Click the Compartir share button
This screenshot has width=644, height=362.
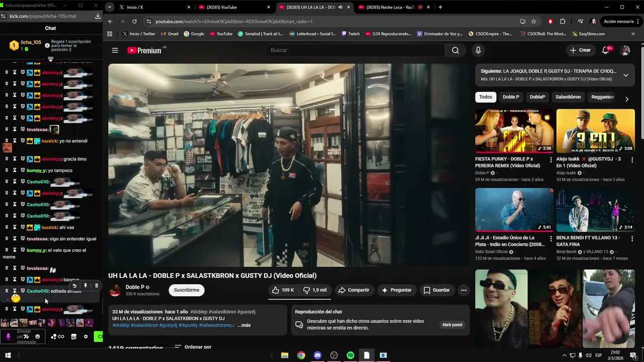point(354,290)
